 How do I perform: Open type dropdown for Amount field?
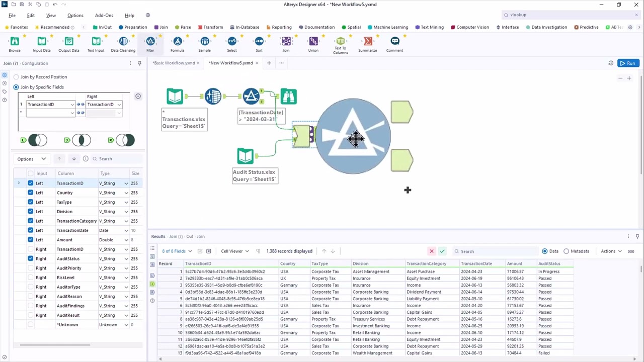click(126, 240)
